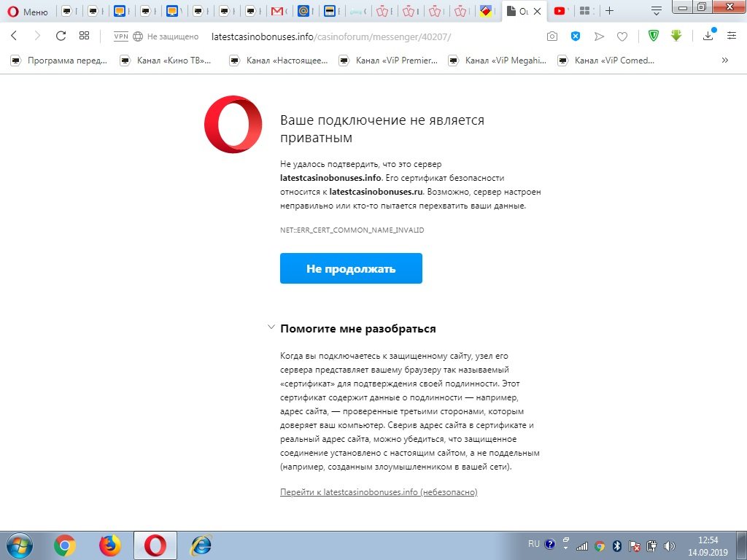Image resolution: width=747 pixels, height=560 pixels.
Task: Launch Firefox from the Windows taskbar
Action: pyautogui.click(x=109, y=545)
